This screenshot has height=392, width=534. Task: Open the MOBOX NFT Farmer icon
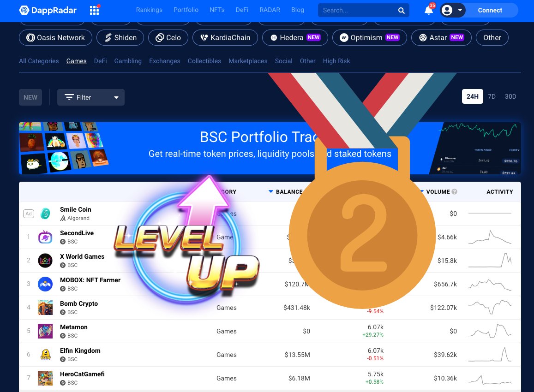[45, 284]
